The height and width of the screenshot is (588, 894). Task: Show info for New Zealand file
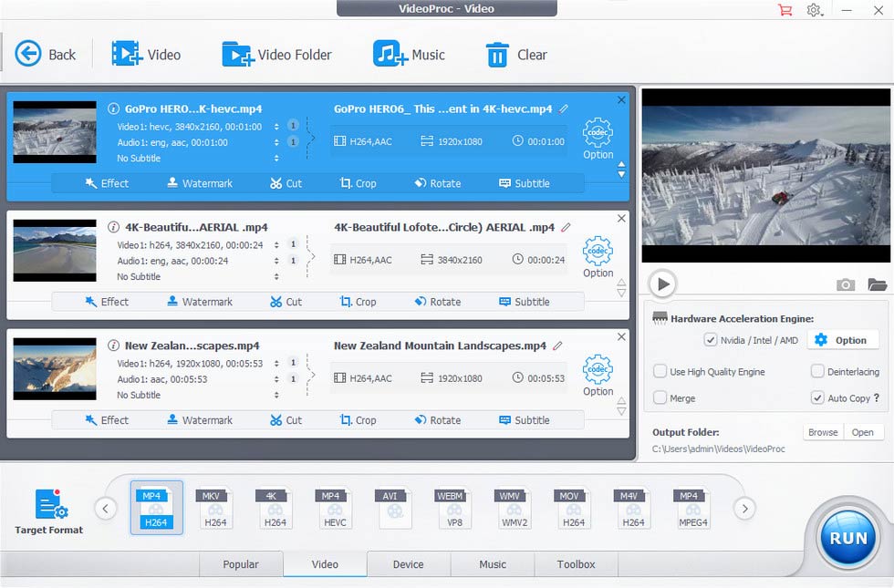pos(113,346)
